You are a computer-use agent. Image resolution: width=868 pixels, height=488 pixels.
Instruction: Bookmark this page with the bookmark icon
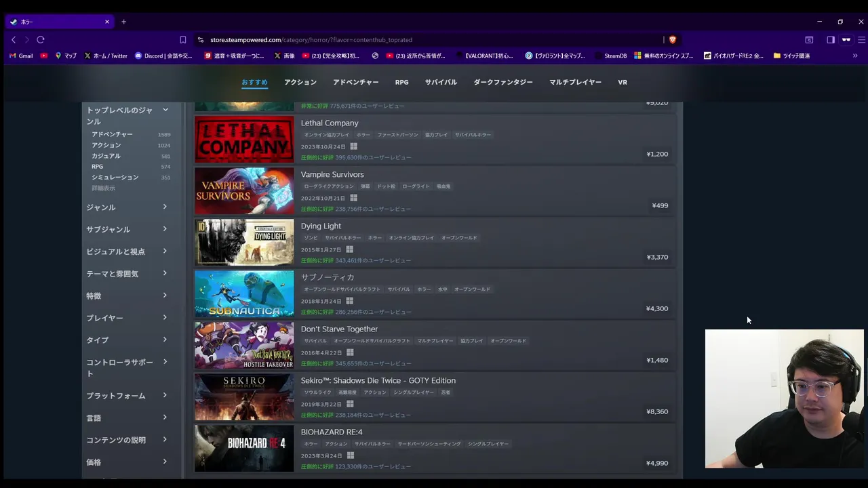click(183, 40)
